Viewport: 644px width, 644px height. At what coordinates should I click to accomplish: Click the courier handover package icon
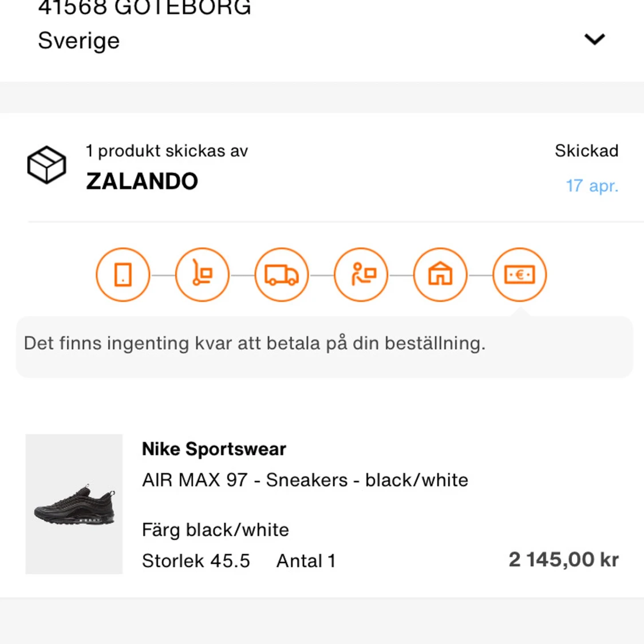pyautogui.click(x=361, y=275)
